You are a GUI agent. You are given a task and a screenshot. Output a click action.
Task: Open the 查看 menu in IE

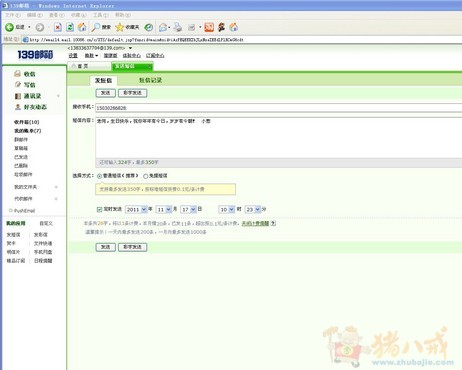[57, 15]
